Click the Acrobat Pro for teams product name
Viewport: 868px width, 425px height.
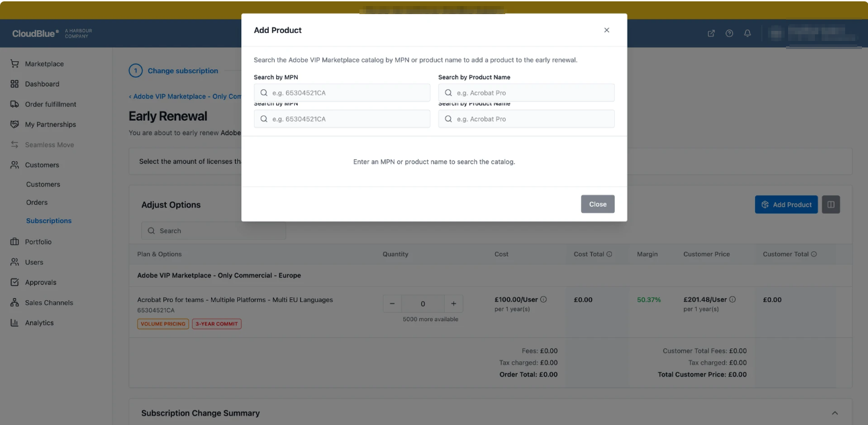(235, 299)
